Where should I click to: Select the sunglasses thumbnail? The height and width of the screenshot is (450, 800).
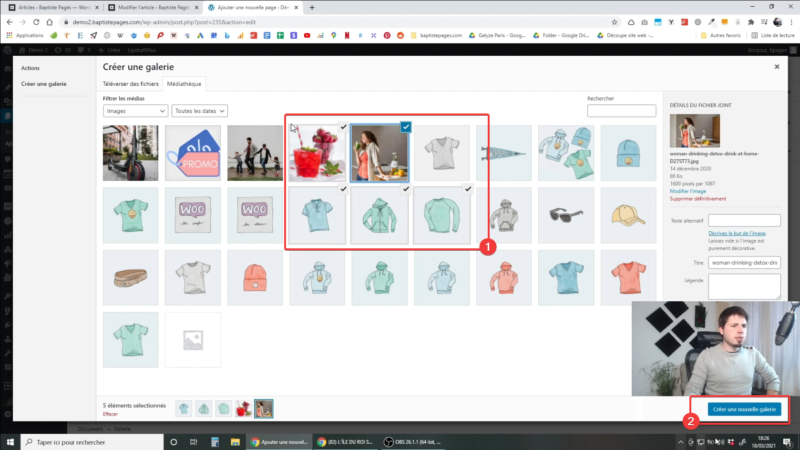(566, 215)
